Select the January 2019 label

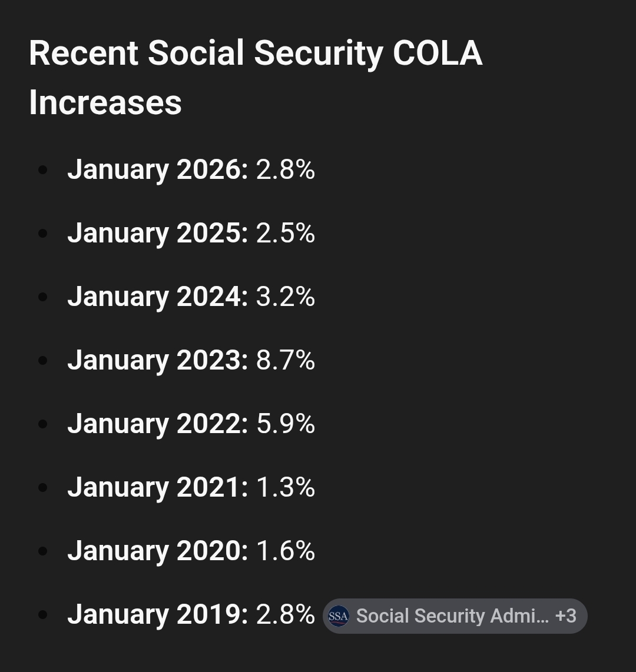(157, 614)
